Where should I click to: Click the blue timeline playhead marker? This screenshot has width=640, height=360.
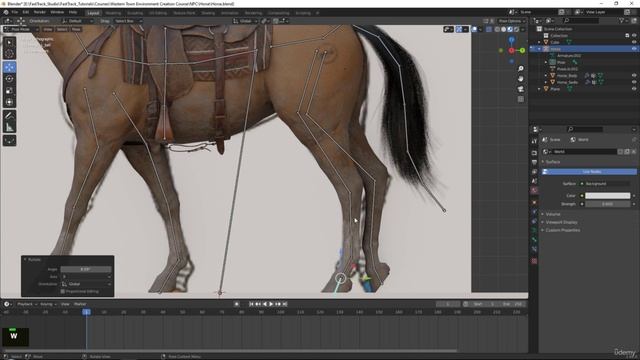[x=87, y=312]
